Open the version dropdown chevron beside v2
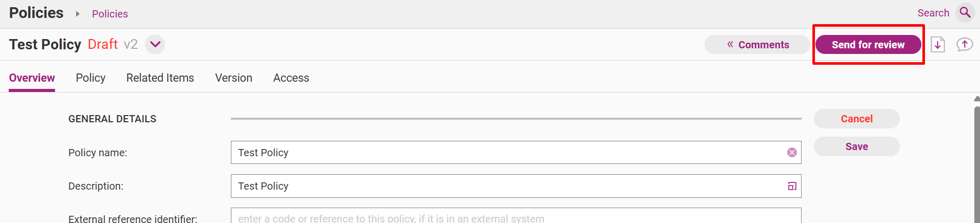This screenshot has height=223, width=980. pos(155,44)
